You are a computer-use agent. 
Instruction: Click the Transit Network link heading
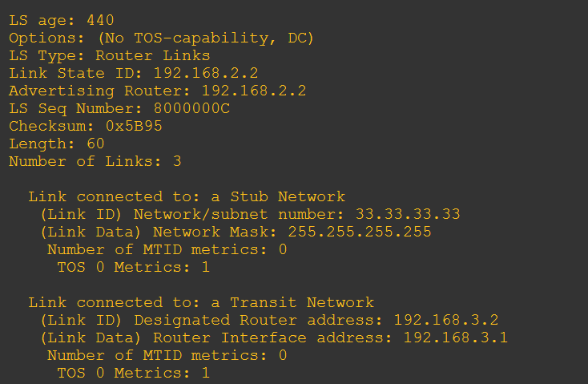click(201, 302)
